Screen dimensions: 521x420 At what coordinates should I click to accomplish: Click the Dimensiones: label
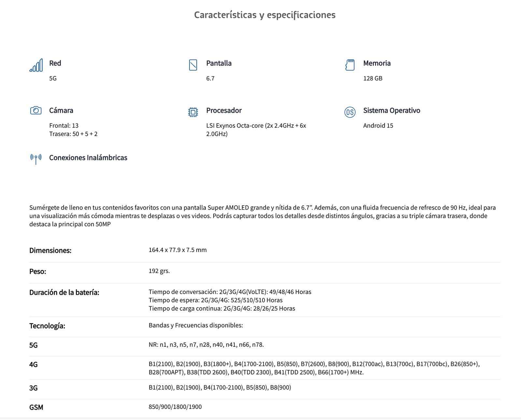coord(50,250)
